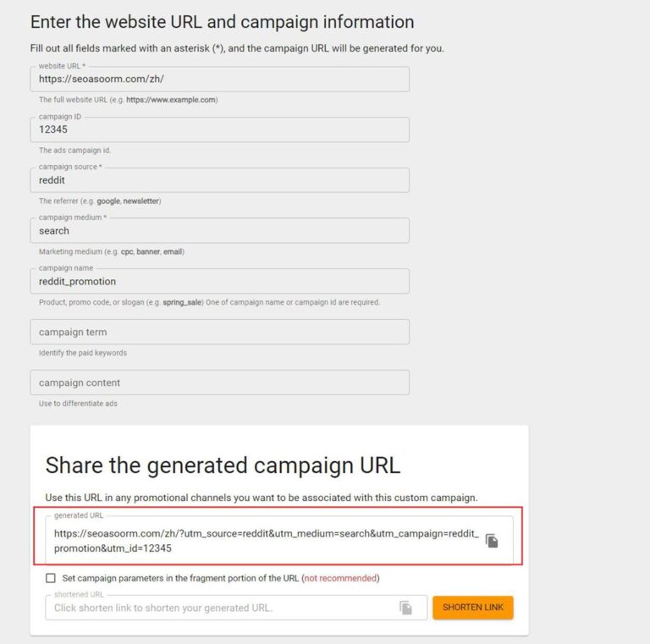Click the "The ads campaign id." helper text
Viewport: 650px width, 644px height.
74,151
